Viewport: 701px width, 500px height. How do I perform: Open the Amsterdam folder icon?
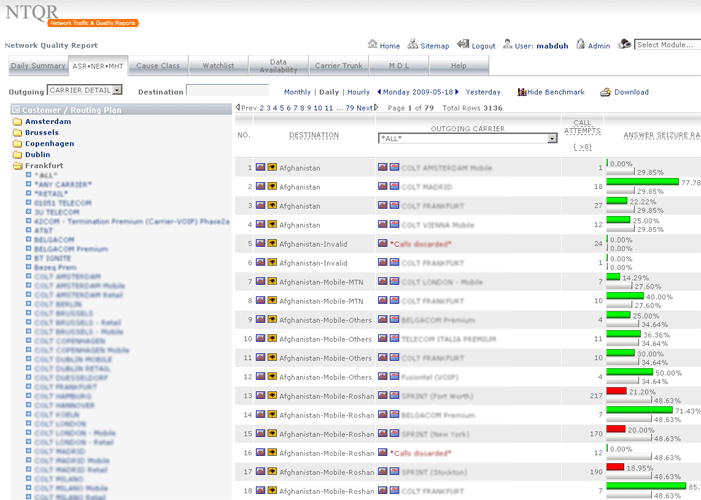(x=18, y=121)
